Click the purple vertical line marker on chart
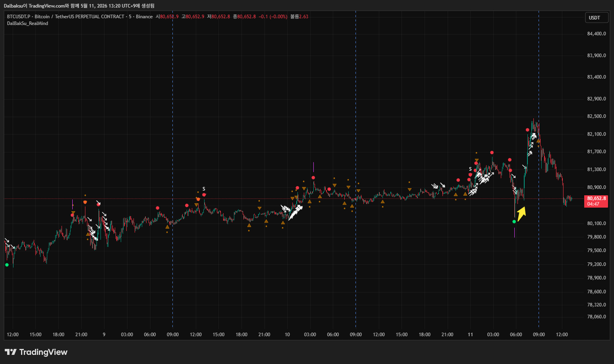This screenshot has width=614, height=364. click(313, 167)
